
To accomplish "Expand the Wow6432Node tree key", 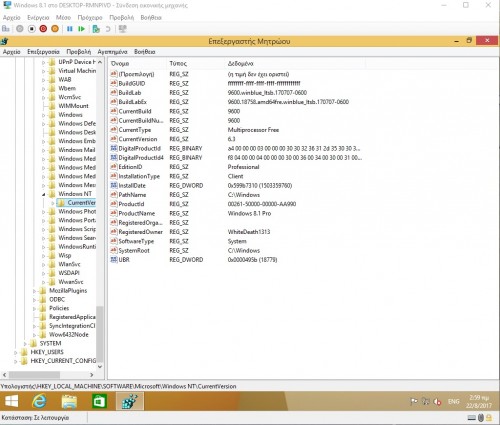I will tap(34, 335).
